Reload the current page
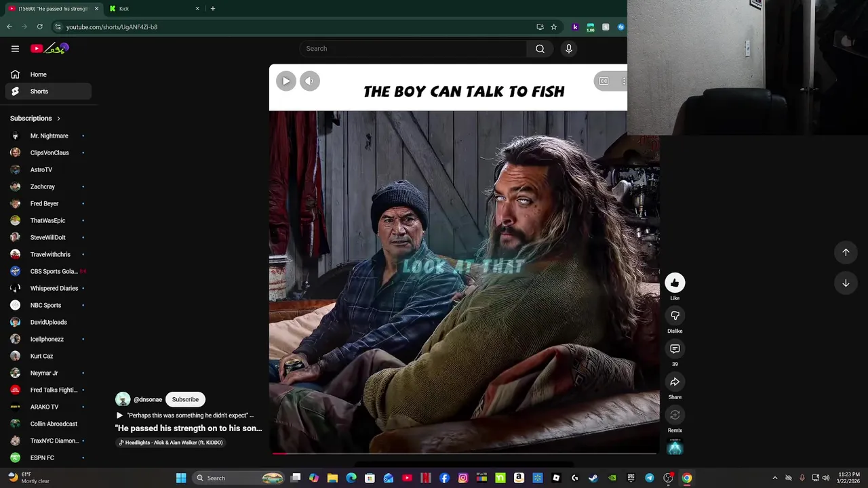Viewport: 868px width, 488px height. coord(39,27)
